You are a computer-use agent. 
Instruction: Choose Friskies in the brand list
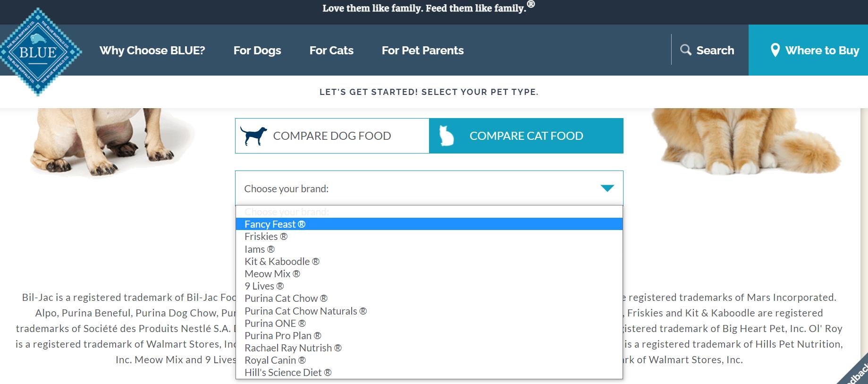point(266,237)
